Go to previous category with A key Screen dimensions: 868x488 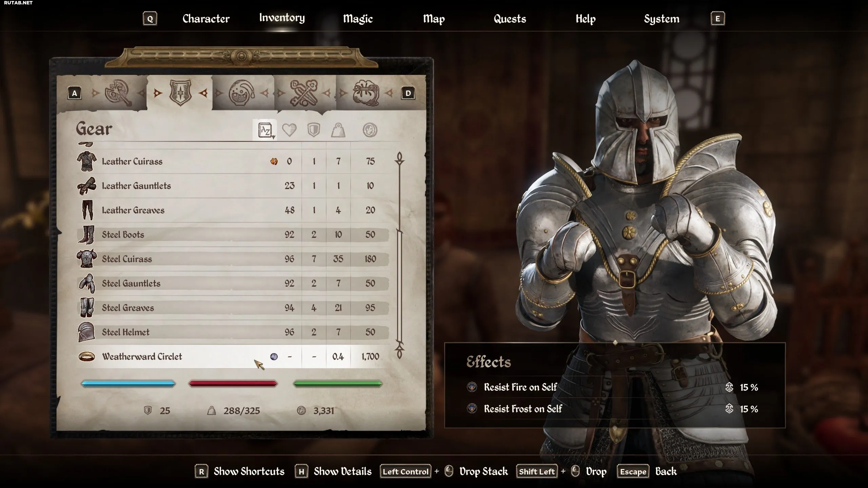pos(75,93)
